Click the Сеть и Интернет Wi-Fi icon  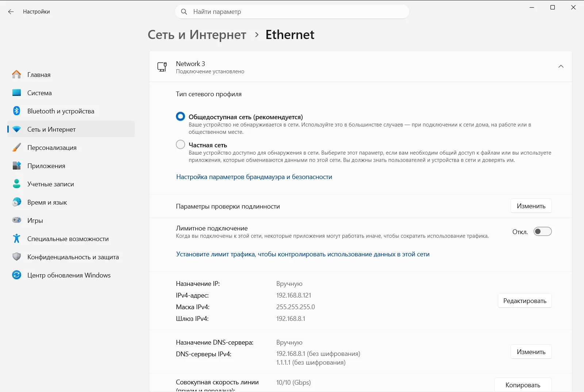coord(16,129)
